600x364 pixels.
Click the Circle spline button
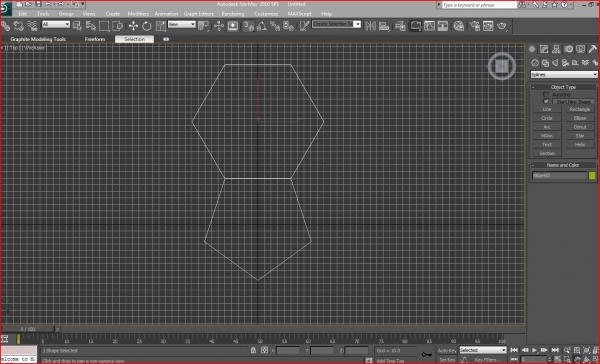point(547,118)
